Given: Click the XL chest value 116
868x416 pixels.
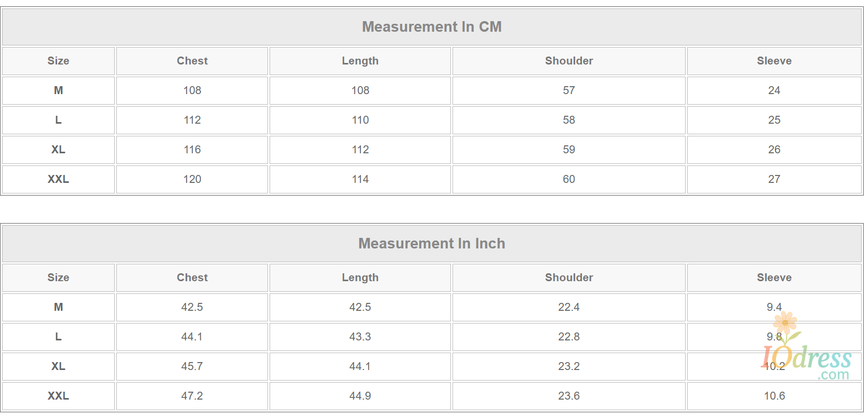Looking at the screenshot, I should [x=192, y=150].
